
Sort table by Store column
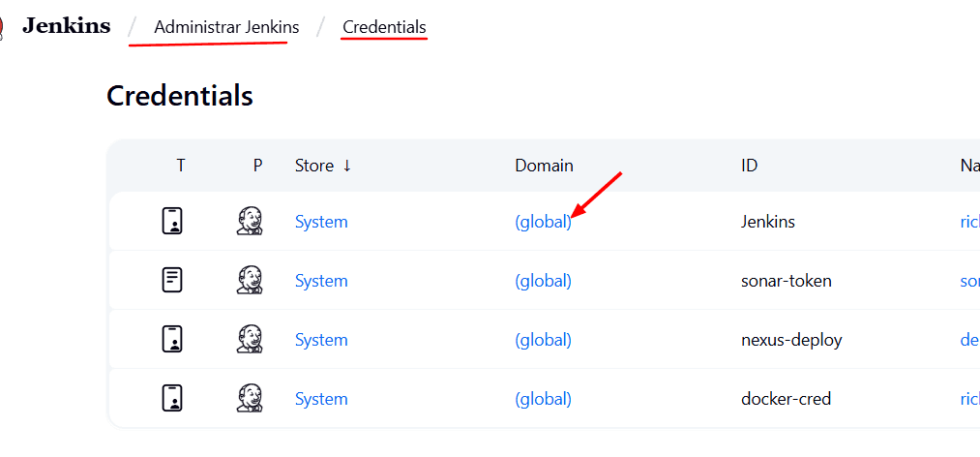323,166
